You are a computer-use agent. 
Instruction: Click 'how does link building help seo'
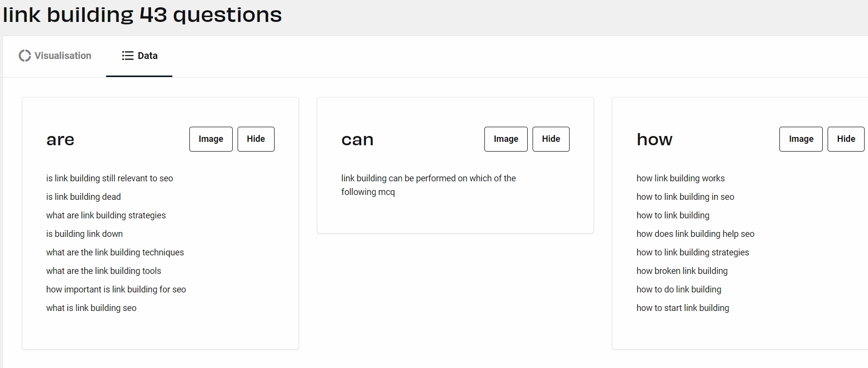pyautogui.click(x=695, y=234)
